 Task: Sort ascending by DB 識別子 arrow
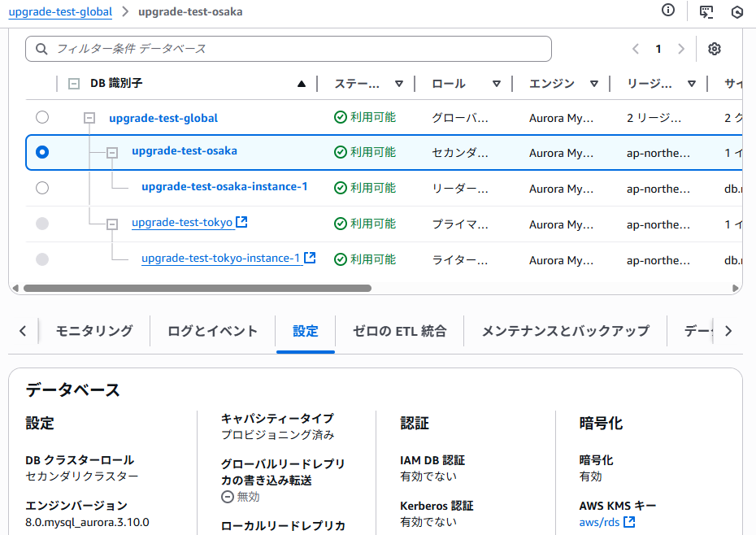(302, 84)
